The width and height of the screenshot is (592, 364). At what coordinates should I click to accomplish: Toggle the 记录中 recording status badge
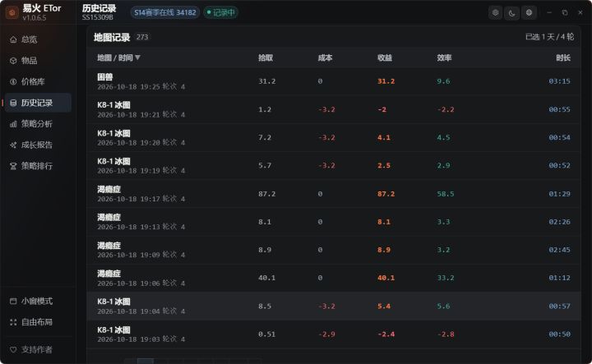tap(221, 12)
